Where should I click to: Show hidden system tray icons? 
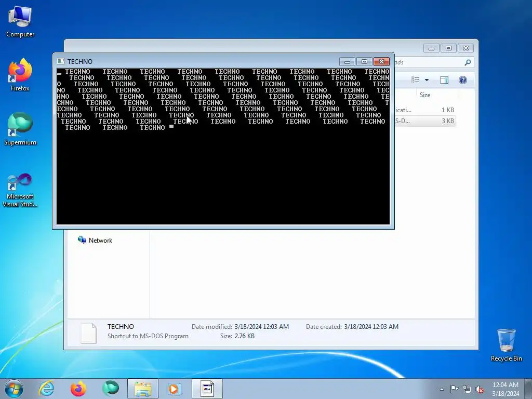click(x=442, y=389)
